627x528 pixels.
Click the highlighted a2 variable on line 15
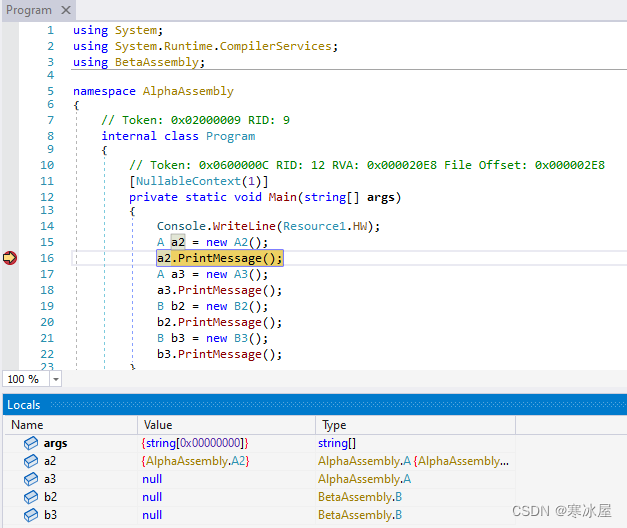pyautogui.click(x=178, y=242)
